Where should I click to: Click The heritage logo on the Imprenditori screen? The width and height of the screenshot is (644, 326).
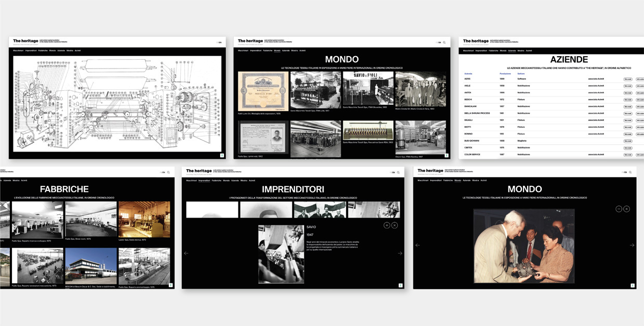(x=199, y=171)
